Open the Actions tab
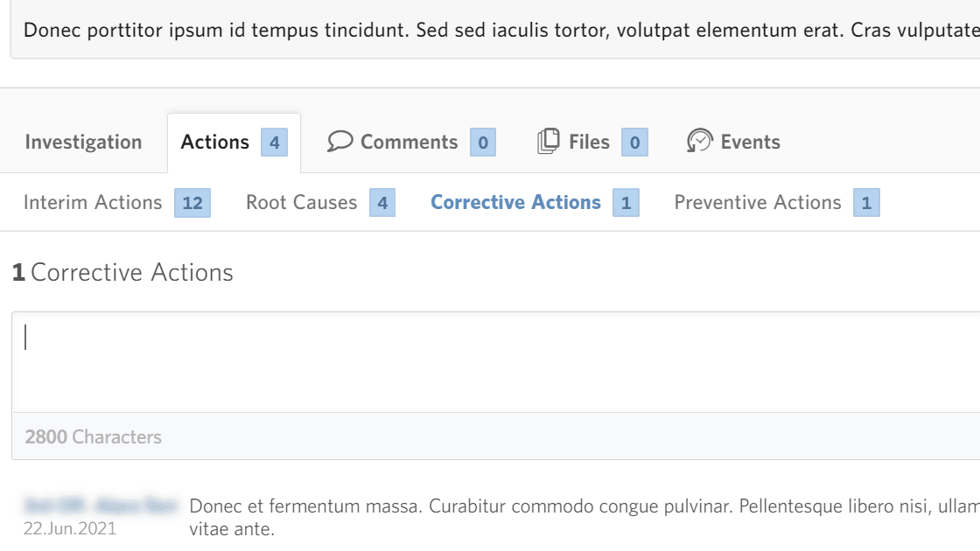The image size is (980, 551). (214, 141)
